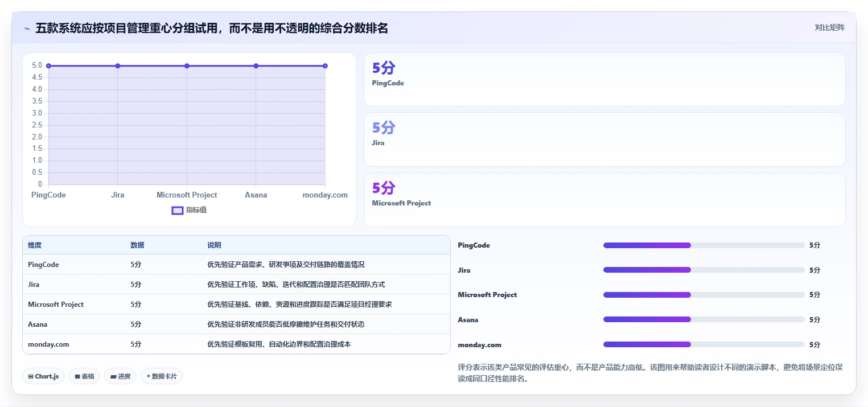The height and width of the screenshot is (407, 868).
Task: Click the Jira progress bar
Action: coord(704,270)
